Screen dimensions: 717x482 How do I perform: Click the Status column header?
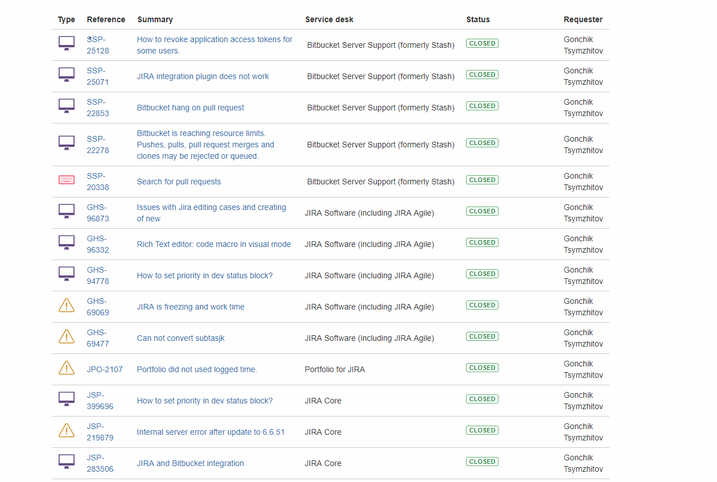coord(478,19)
